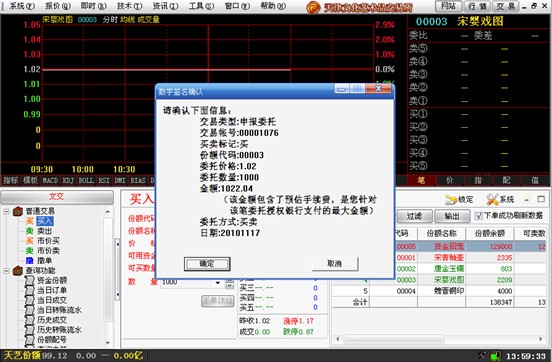Open 历史成交 document icon
The height and width of the screenshot is (362, 552).
(30, 320)
